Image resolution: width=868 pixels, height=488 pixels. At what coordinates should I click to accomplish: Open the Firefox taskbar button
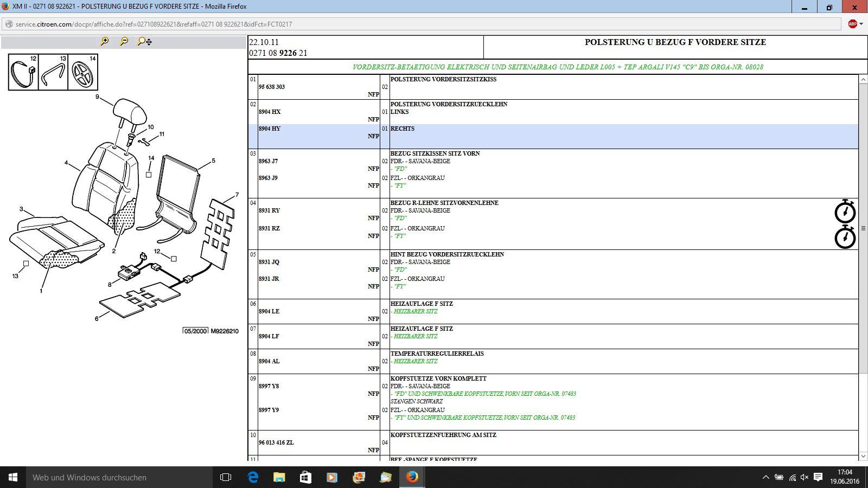point(412,477)
